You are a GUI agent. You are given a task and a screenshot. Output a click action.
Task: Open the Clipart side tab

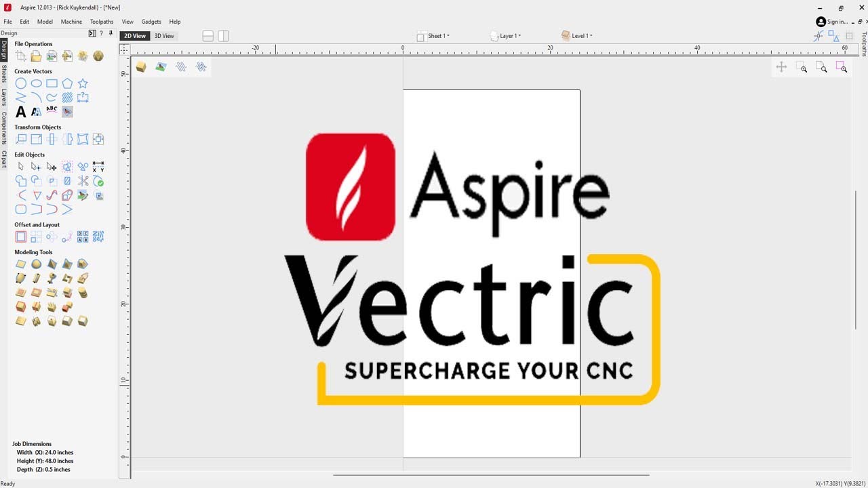(4, 159)
